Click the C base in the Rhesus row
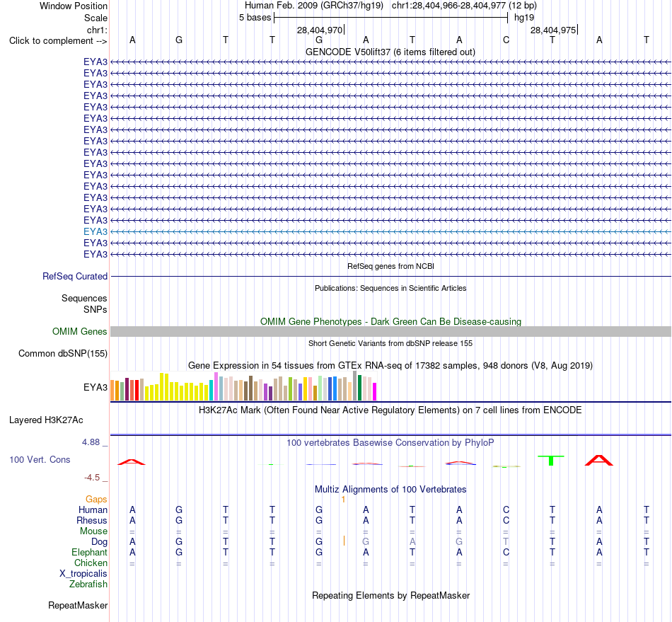This screenshot has width=672, height=622. [x=506, y=520]
